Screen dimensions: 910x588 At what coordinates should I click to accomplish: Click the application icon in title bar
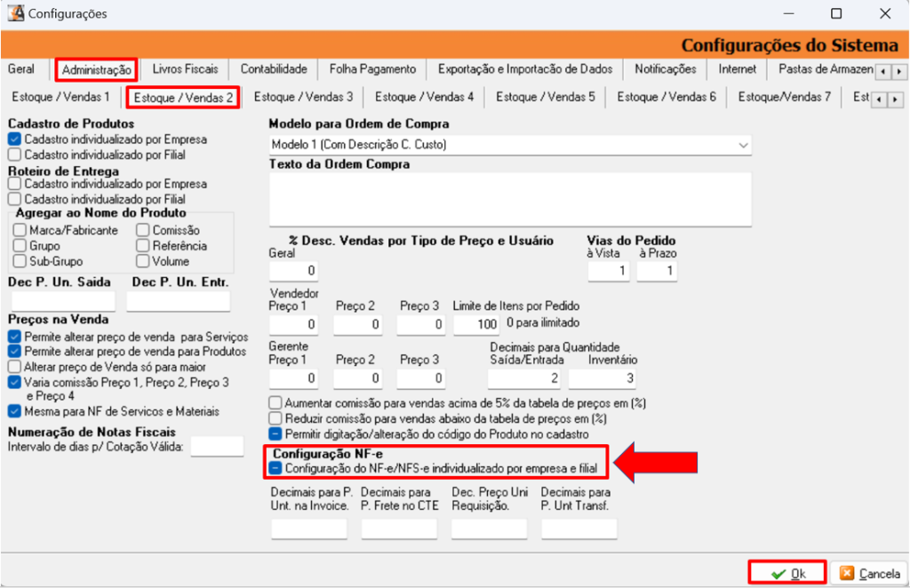click(15, 13)
